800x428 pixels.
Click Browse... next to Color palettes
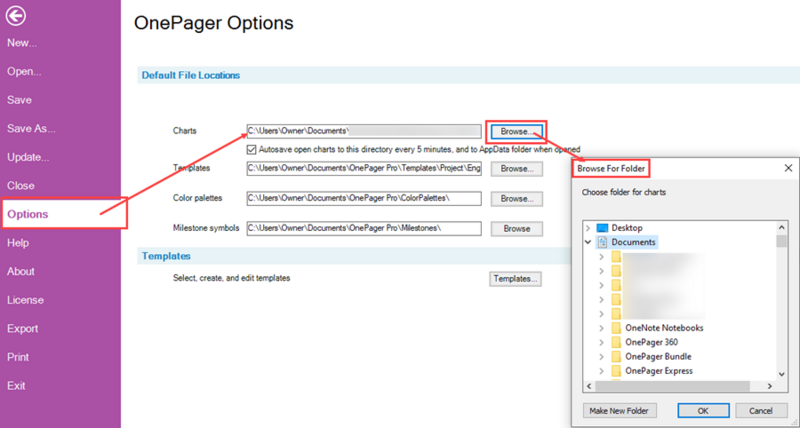(x=517, y=198)
